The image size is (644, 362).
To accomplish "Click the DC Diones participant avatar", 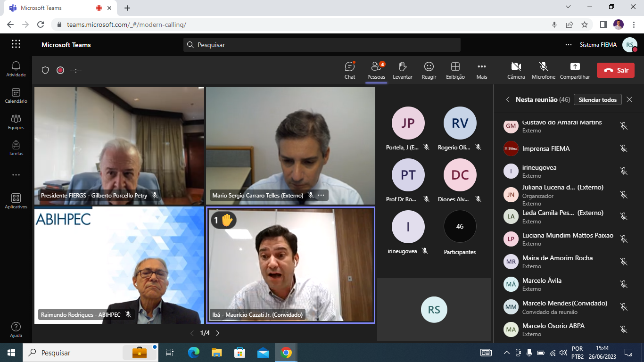I will 460,175.
